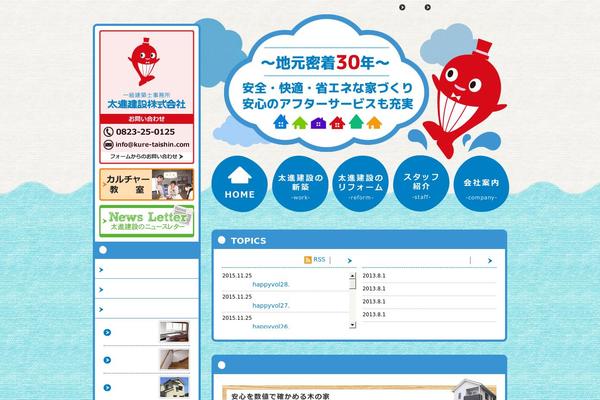600x400 pixels.
Task: Open the room interior thumbnail in the sidebar
Action: [x=174, y=331]
